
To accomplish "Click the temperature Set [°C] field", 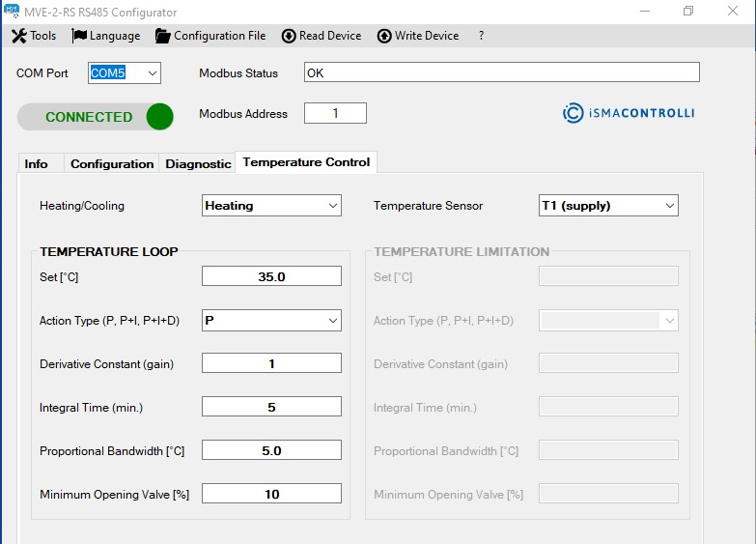I will point(271,276).
